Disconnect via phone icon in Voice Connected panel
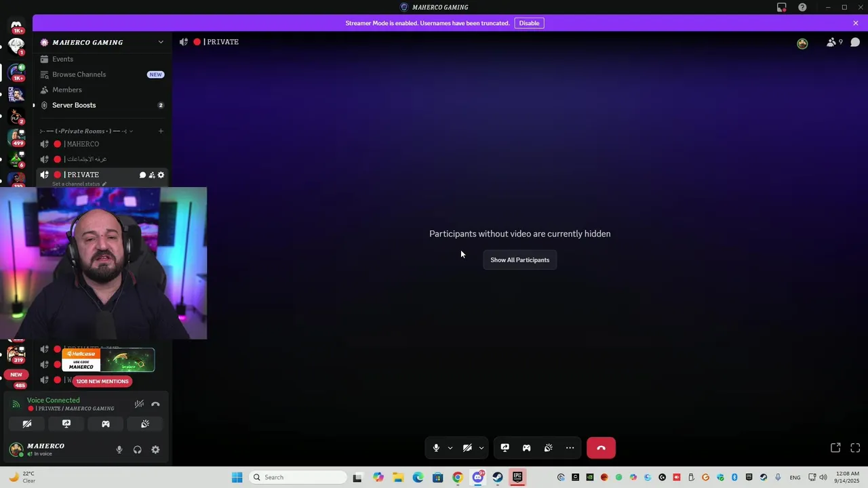 (x=155, y=404)
